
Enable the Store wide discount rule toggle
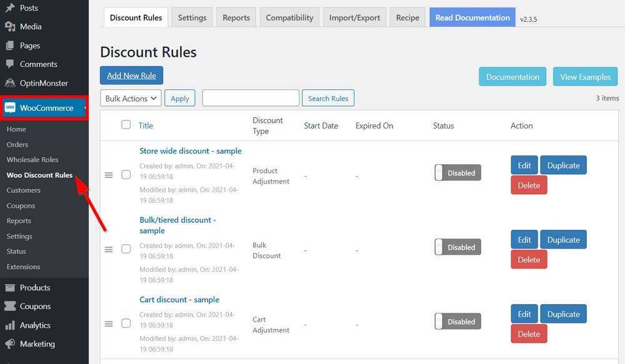point(457,173)
